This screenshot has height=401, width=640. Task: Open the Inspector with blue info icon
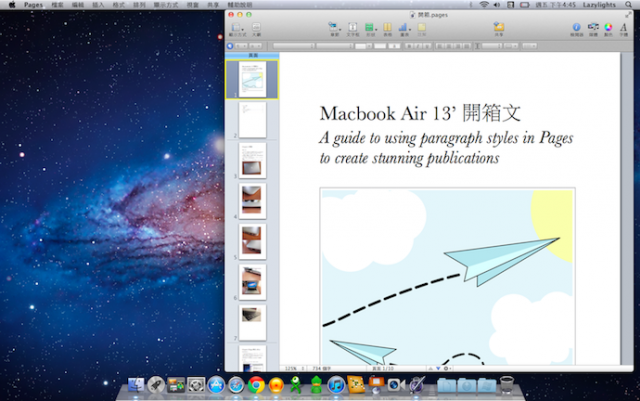click(576, 27)
